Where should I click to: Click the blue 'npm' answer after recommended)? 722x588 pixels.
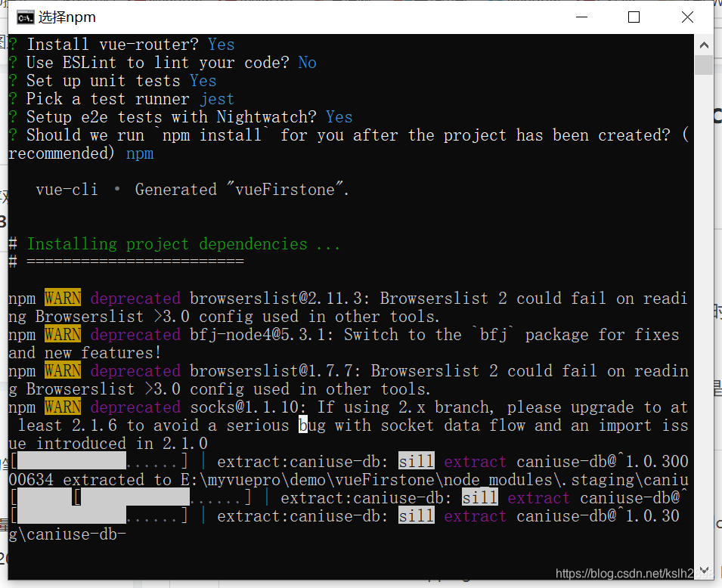[x=140, y=153]
